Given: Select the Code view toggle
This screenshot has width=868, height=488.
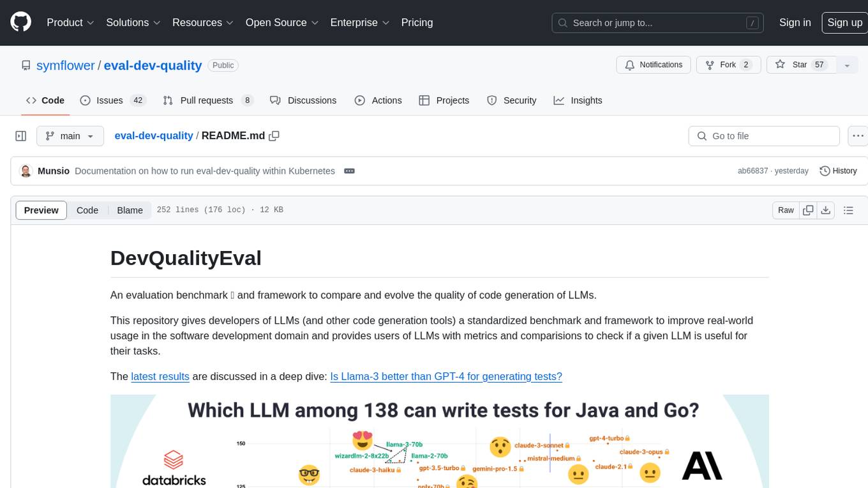Looking at the screenshot, I should coord(87,210).
